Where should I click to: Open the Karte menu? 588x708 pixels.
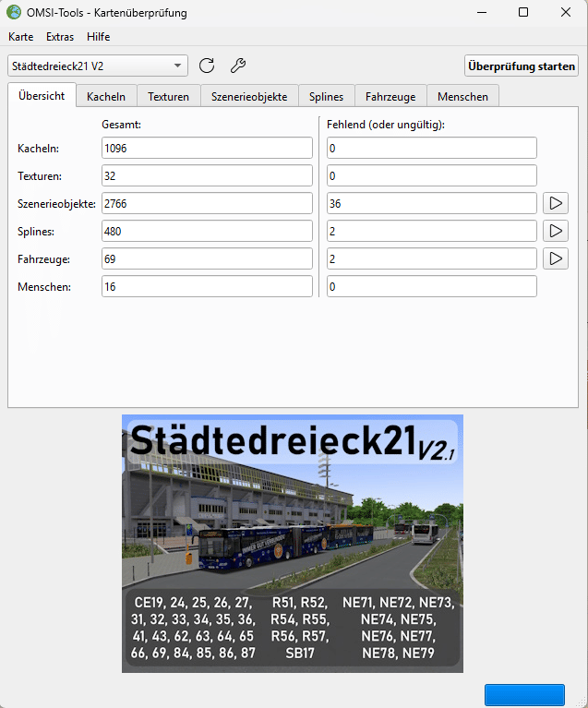[20, 37]
